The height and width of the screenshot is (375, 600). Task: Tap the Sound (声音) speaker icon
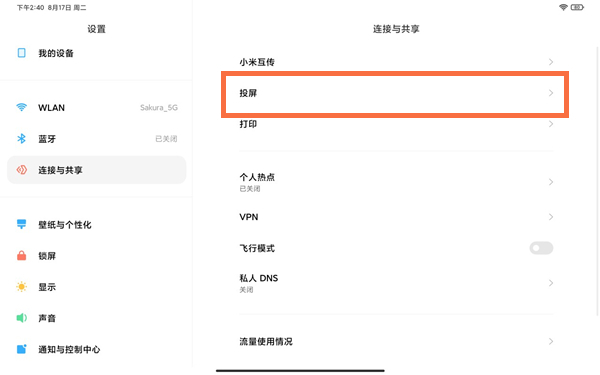tap(21, 318)
